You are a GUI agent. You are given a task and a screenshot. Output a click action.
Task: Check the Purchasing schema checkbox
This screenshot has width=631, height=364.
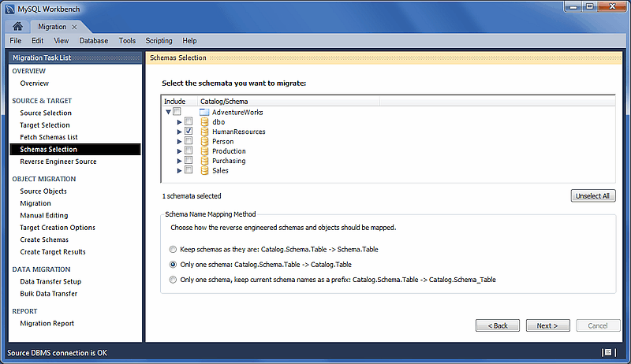coord(189,160)
